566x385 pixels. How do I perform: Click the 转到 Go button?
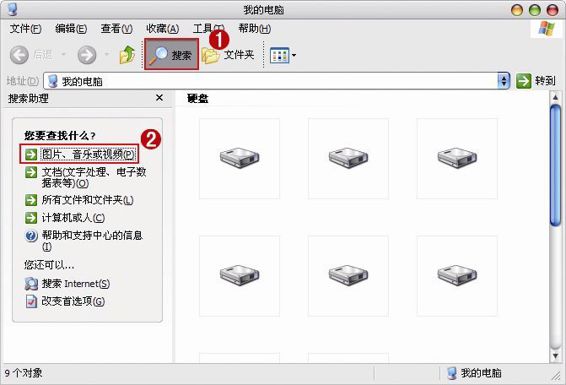[536, 81]
